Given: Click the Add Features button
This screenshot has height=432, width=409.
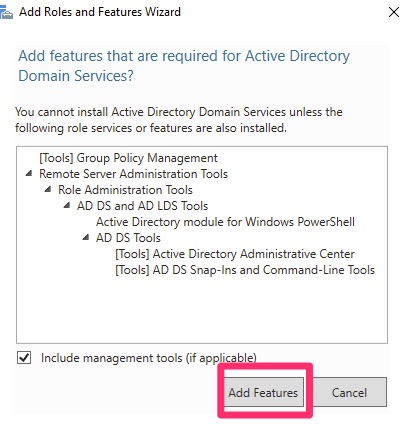Looking at the screenshot, I should pyautogui.click(x=263, y=392).
